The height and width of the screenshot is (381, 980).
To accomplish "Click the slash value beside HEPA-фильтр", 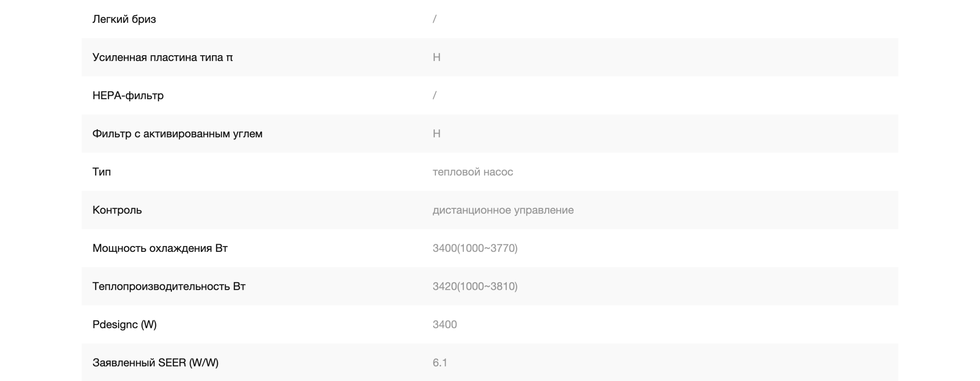I will (x=434, y=95).
